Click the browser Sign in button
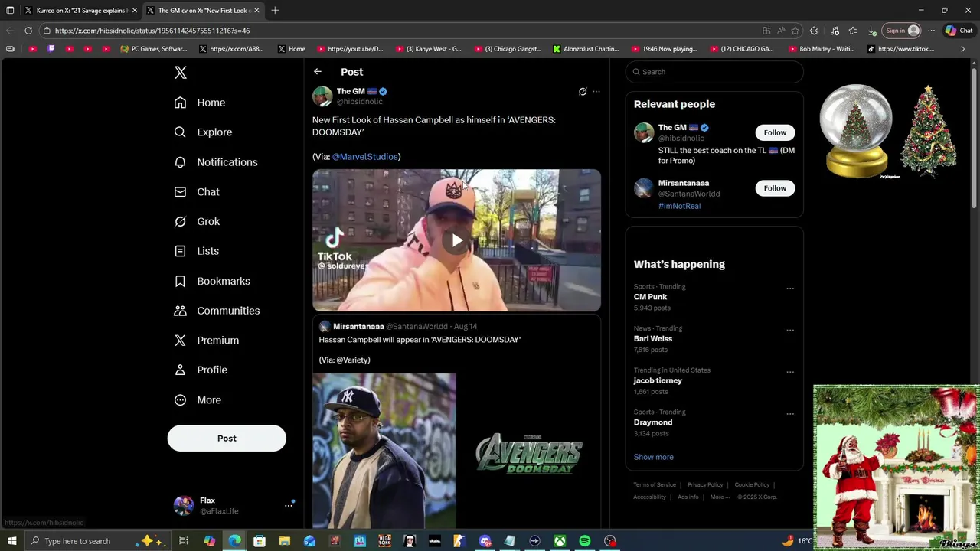 (x=902, y=31)
